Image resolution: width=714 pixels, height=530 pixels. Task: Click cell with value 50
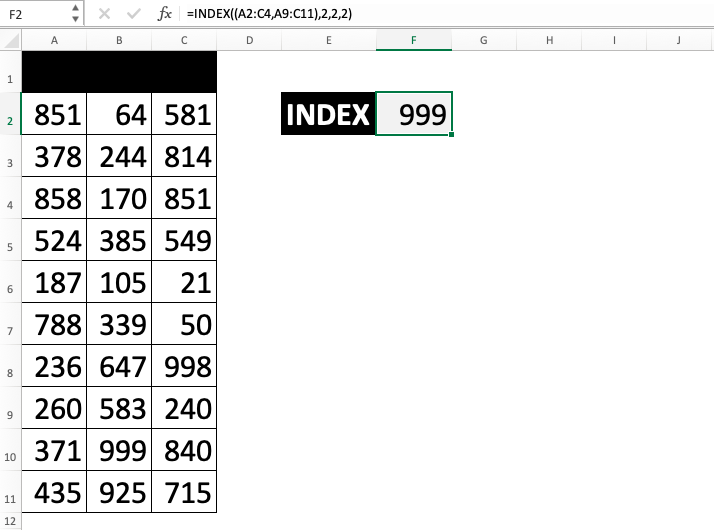point(184,324)
